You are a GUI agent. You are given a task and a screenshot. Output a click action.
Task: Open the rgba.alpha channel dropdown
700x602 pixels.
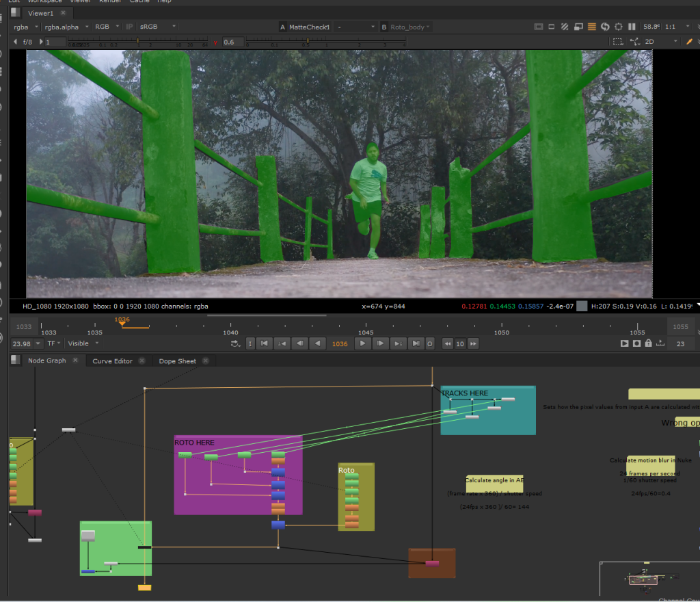(66, 27)
